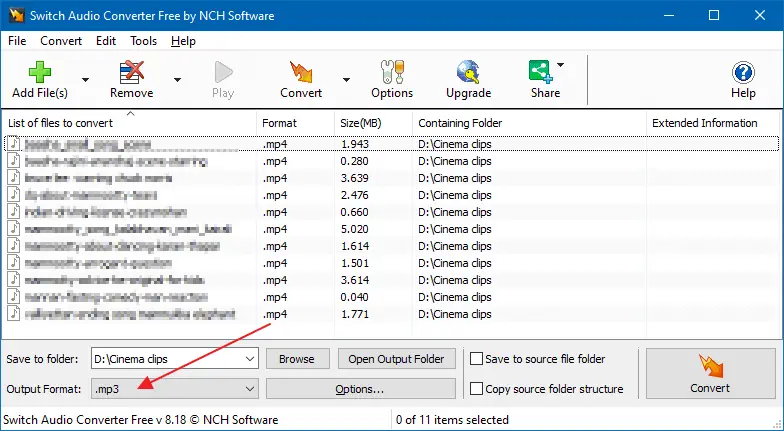The image size is (784, 431).
Task: Click the '0 of 11 items selected' status text
Action: click(452, 420)
